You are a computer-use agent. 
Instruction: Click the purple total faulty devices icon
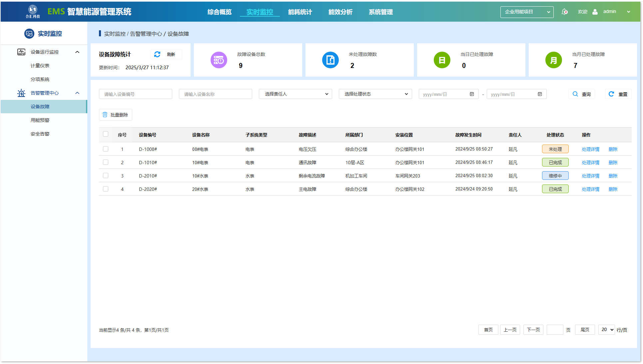[219, 60]
